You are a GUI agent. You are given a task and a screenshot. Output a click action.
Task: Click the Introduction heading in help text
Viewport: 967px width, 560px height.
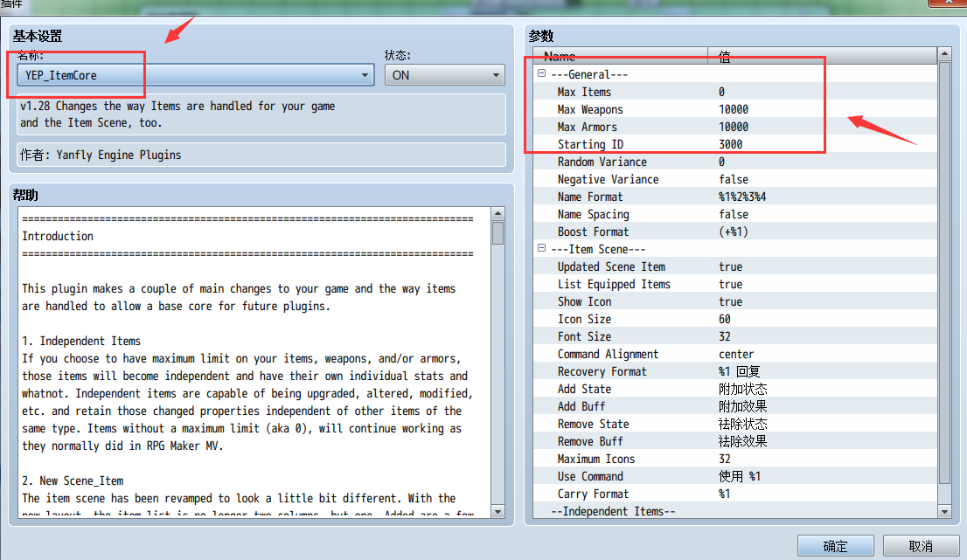point(58,236)
